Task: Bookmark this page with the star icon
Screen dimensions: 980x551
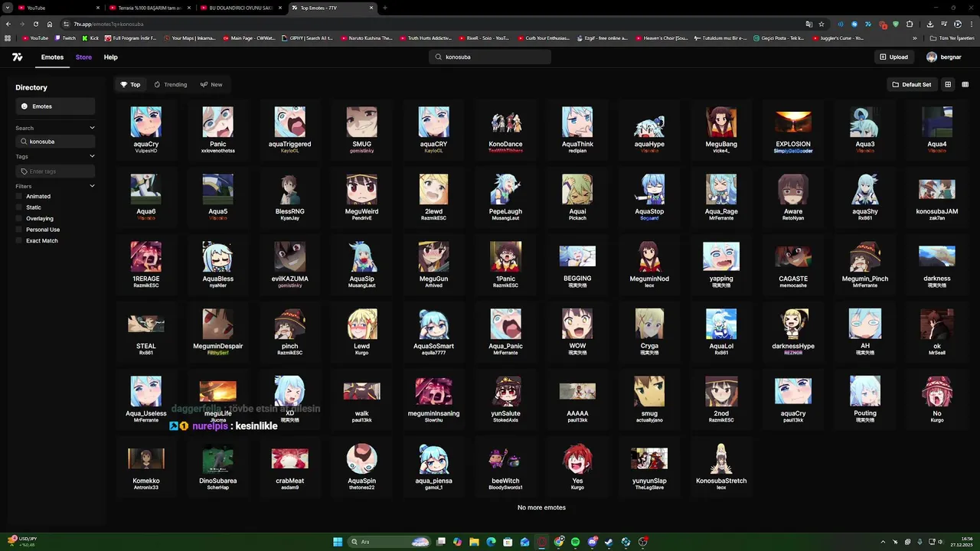Action: [822, 24]
